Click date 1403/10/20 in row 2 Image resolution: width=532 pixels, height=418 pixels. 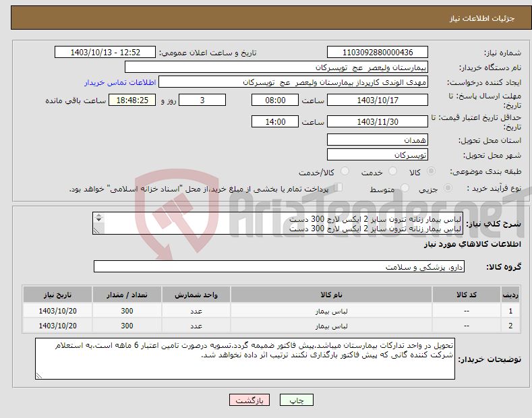click(58, 326)
